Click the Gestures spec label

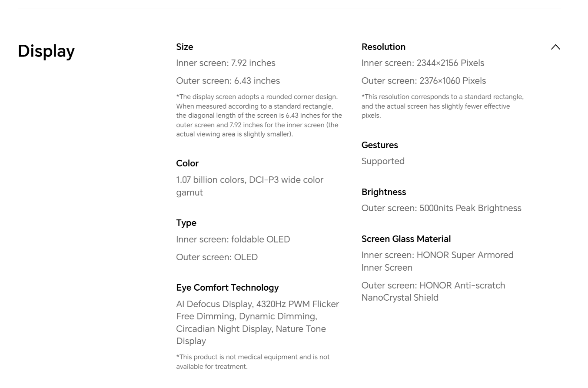tap(379, 145)
